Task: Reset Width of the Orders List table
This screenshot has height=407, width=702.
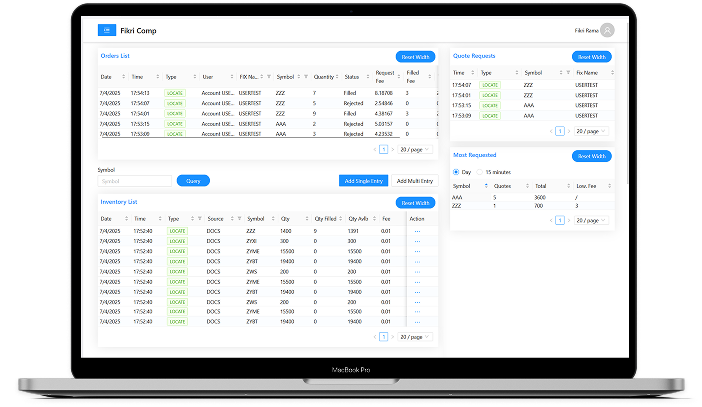Action: click(x=416, y=57)
